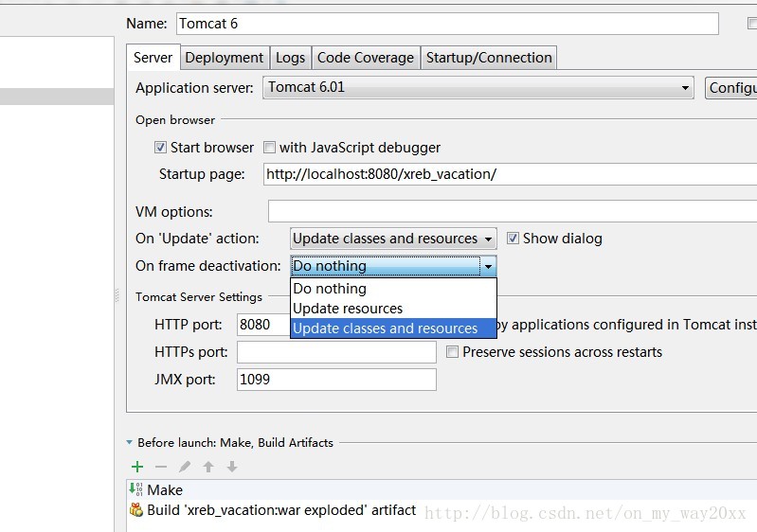
Task: Click the minus remove task icon
Action: click(x=161, y=467)
